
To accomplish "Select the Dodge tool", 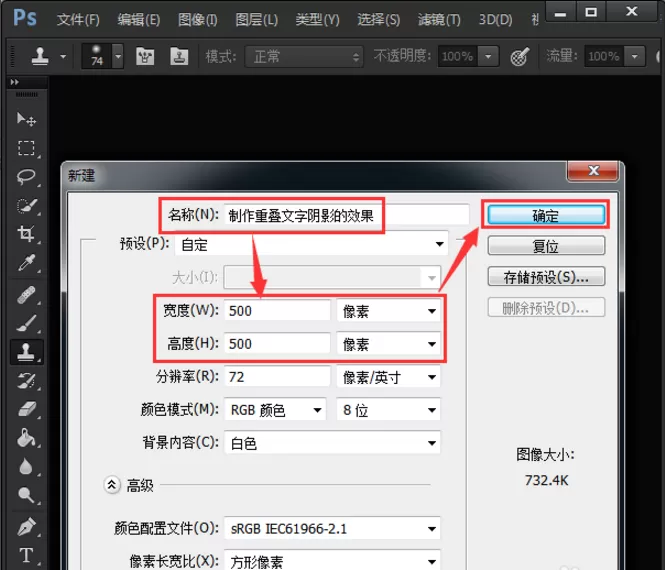I will (x=26, y=495).
